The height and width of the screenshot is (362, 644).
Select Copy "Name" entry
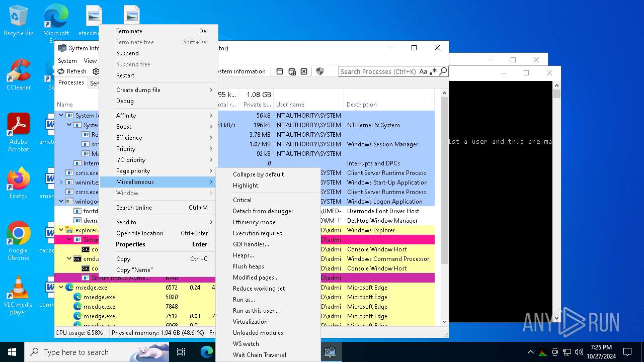point(159,270)
